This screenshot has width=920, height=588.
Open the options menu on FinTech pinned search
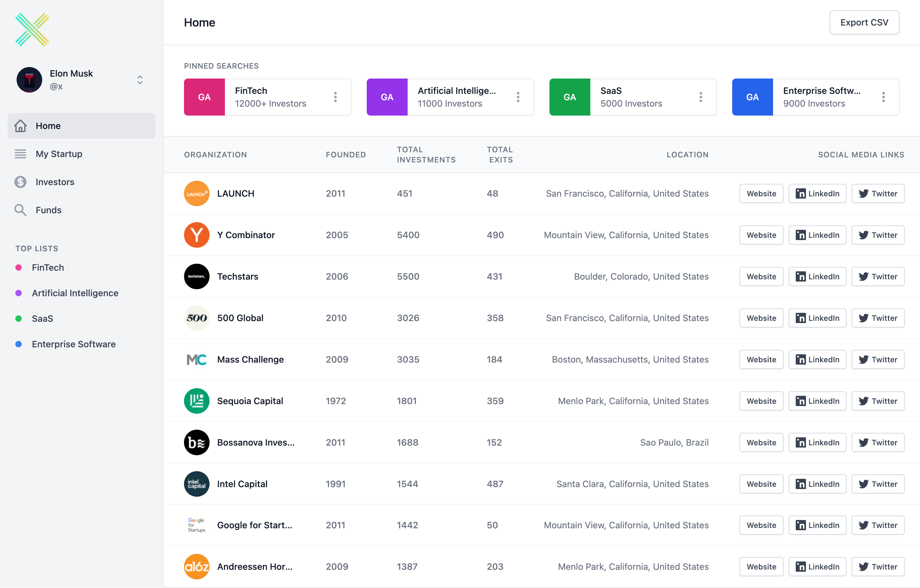tap(335, 97)
